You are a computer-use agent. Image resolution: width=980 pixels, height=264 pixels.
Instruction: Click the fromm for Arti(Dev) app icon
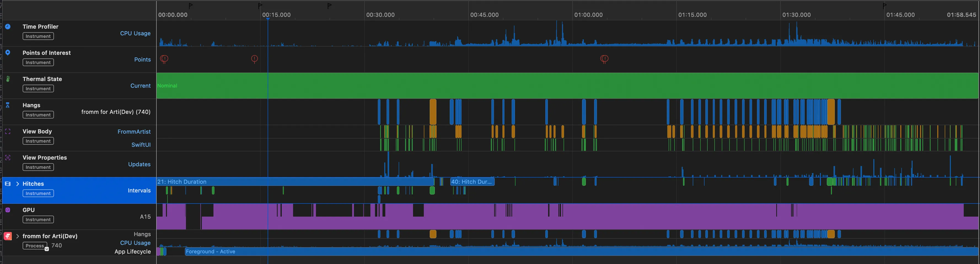pyautogui.click(x=8, y=236)
